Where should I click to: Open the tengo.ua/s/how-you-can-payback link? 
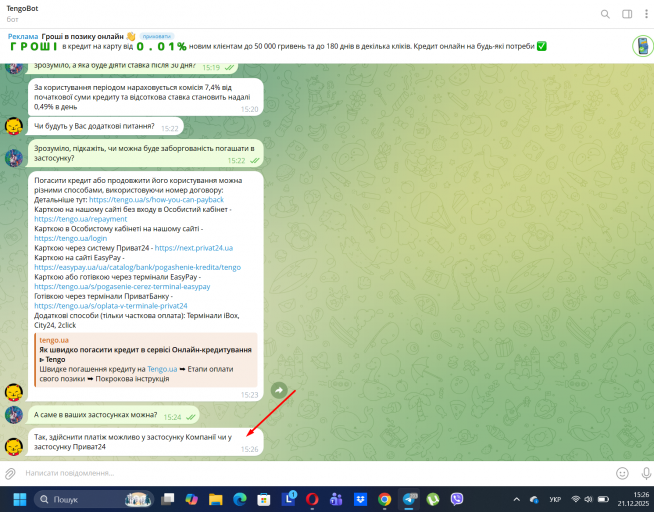coord(156,200)
